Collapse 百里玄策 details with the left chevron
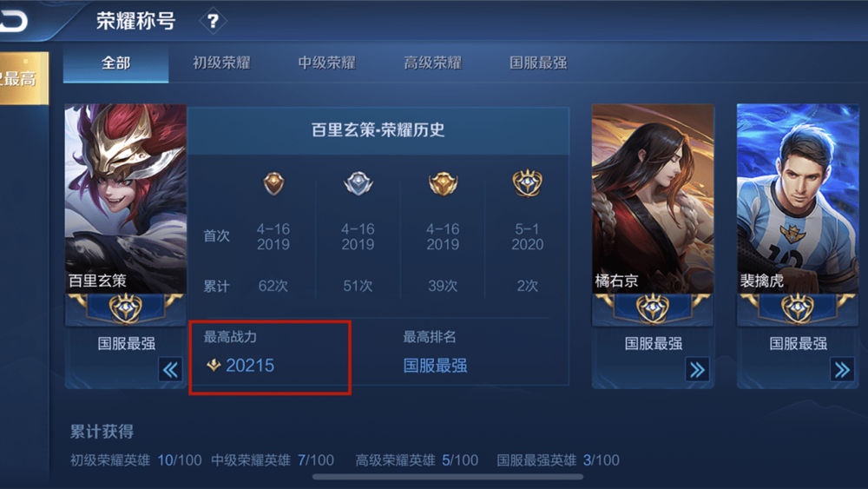The width and height of the screenshot is (868, 489). [x=170, y=369]
